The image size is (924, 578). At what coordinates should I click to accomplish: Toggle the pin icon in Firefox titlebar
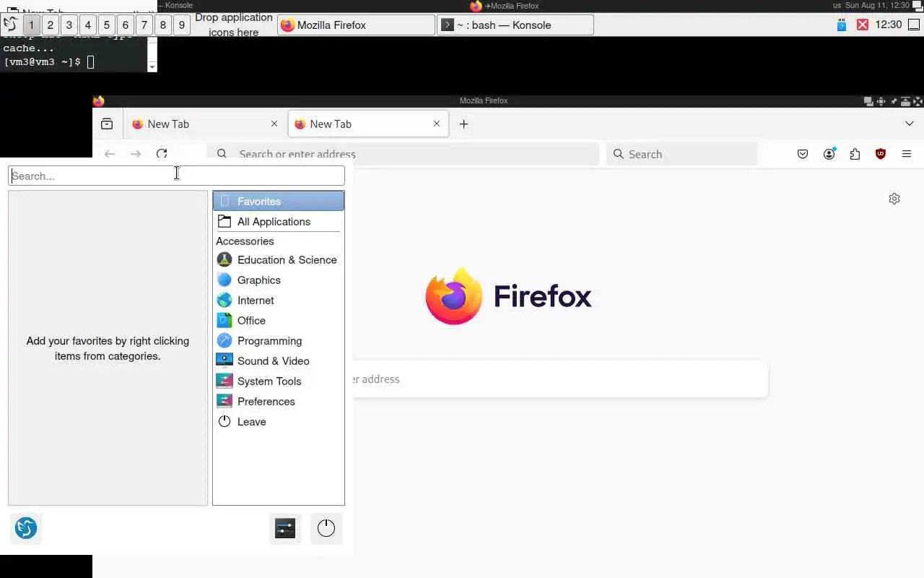point(893,101)
